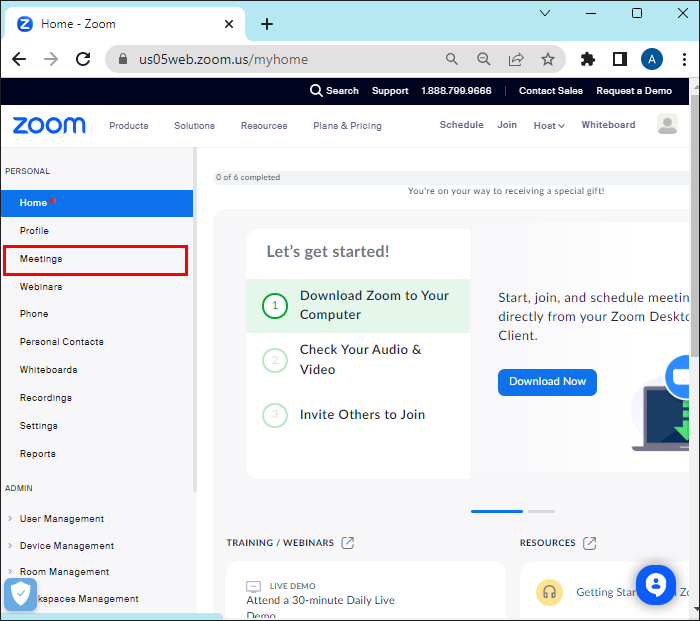The width and height of the screenshot is (700, 621).
Task: Click the 1.888.799.9666 phone number
Action: pyautogui.click(x=456, y=91)
